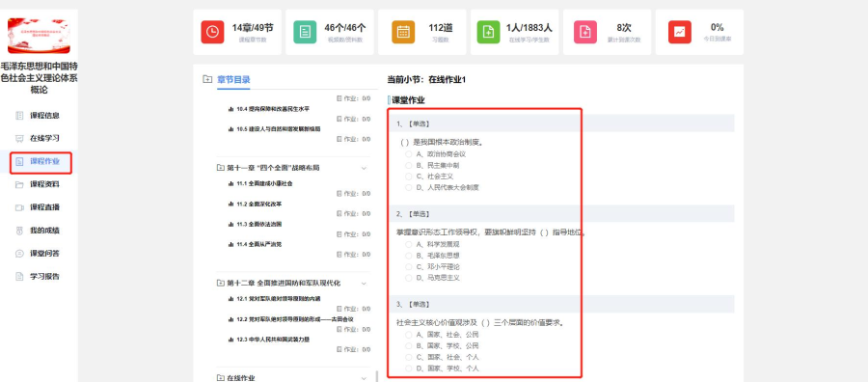
Task: Click the 课程资料 folder icon
Action: tap(19, 184)
